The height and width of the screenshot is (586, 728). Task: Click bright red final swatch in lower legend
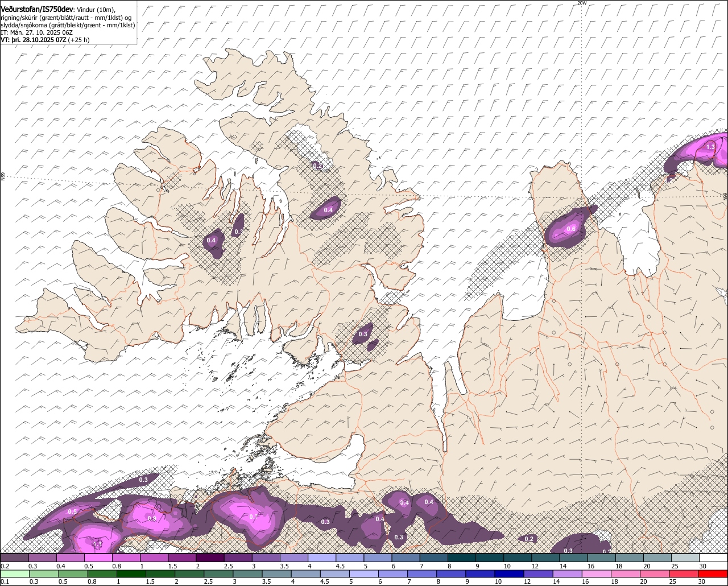click(713, 574)
